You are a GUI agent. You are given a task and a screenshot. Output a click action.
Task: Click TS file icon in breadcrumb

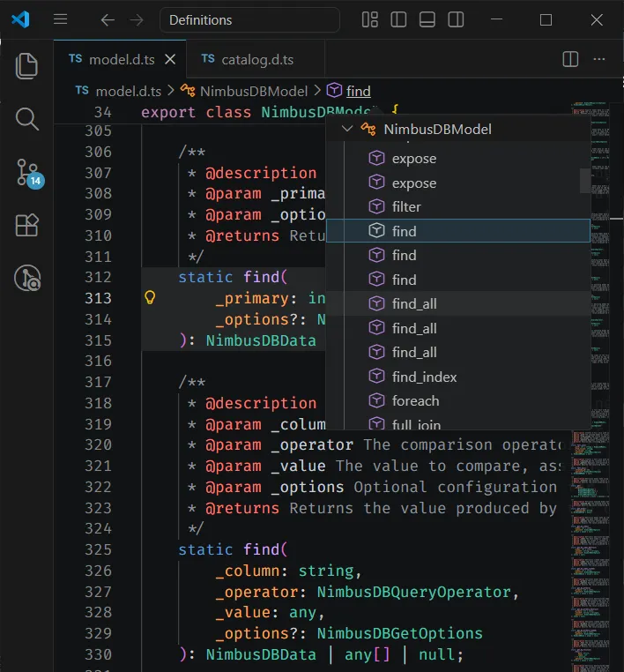click(81, 91)
